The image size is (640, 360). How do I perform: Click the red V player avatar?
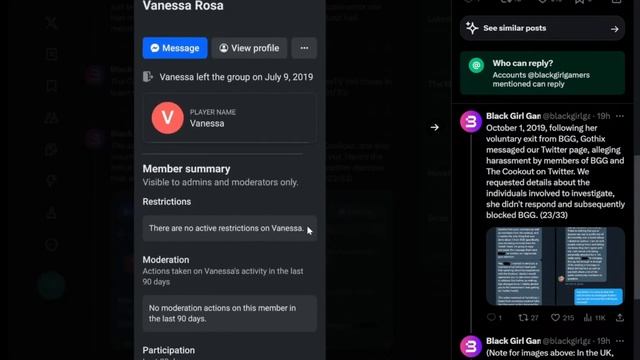point(168,118)
